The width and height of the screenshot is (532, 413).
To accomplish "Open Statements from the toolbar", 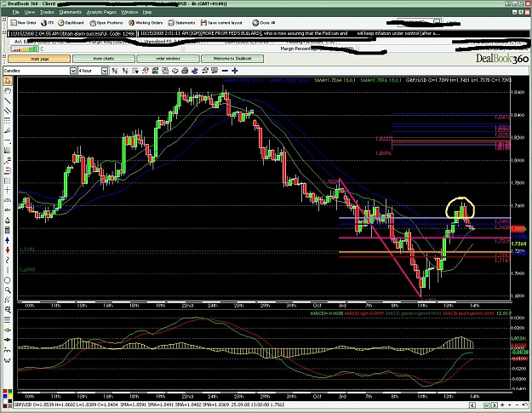I will [x=181, y=23].
